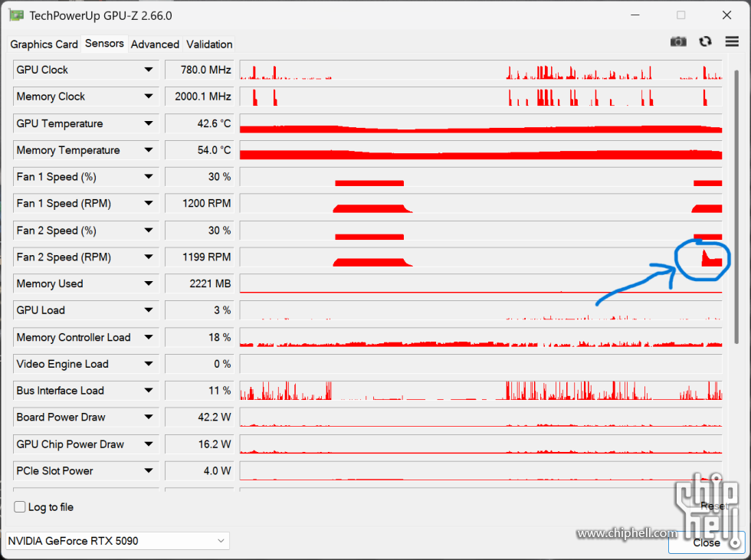Image resolution: width=751 pixels, height=560 pixels.
Task: Click the Memory Controller Load value 18 %
Action: [x=199, y=337]
